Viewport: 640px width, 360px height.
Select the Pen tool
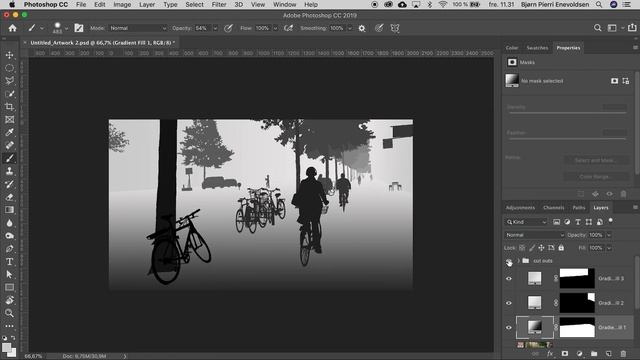point(9,249)
